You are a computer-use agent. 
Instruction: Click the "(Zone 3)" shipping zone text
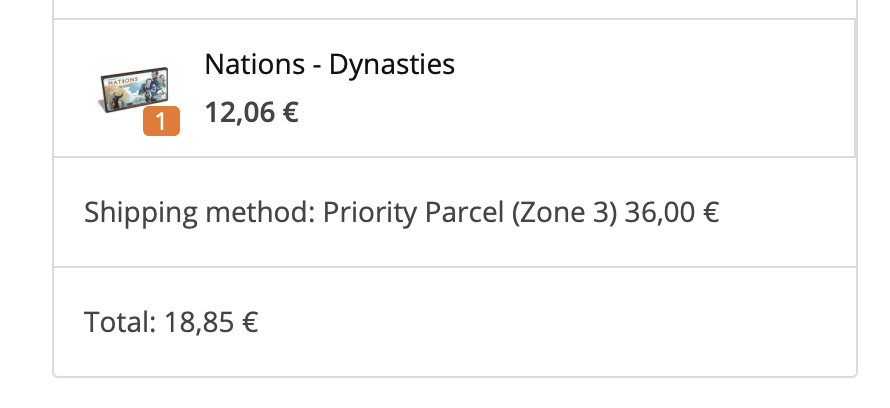point(564,212)
